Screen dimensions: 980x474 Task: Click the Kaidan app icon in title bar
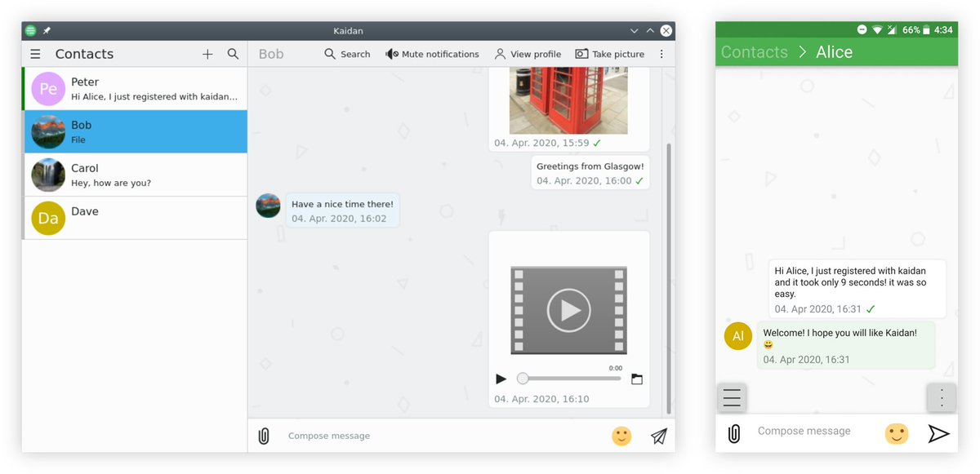click(x=30, y=31)
